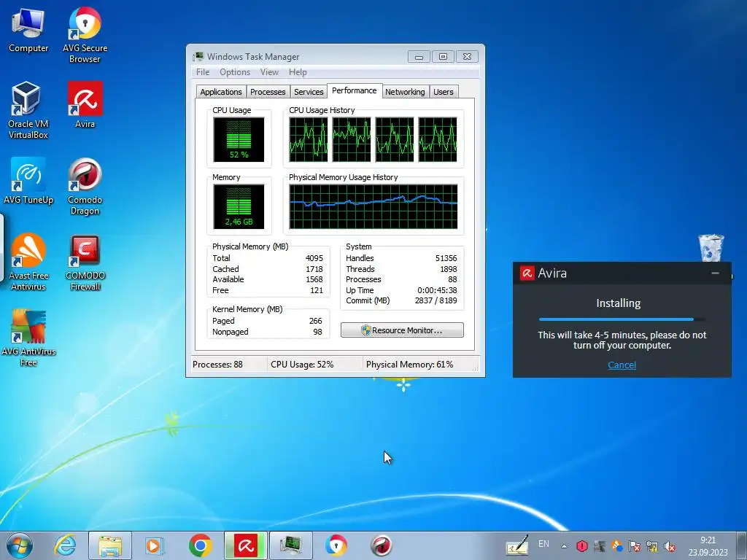Launch AVG Secure Browser from desktop

(85, 34)
